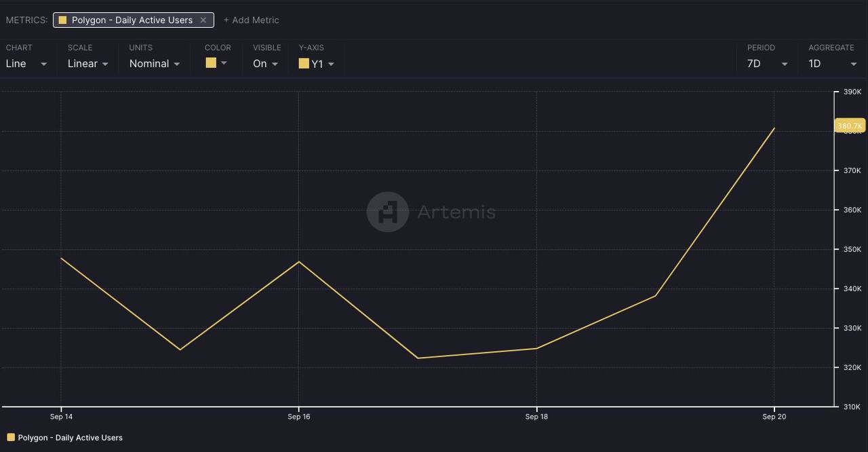Open the Aggregate dropdown showing 1D
This screenshot has height=452, width=868.
832,64
